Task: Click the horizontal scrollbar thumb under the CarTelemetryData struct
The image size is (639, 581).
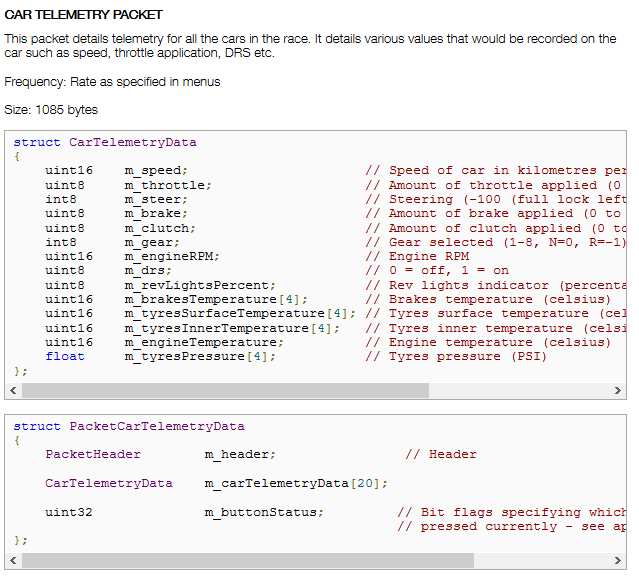Action: (225, 390)
